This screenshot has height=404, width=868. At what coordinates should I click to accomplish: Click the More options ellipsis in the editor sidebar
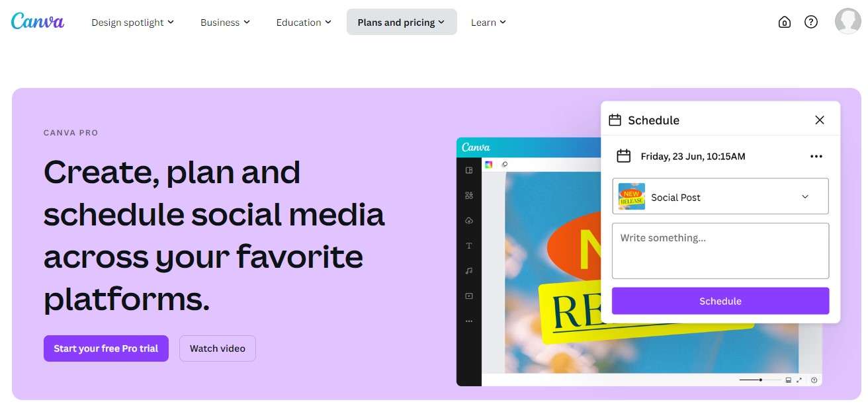click(468, 321)
